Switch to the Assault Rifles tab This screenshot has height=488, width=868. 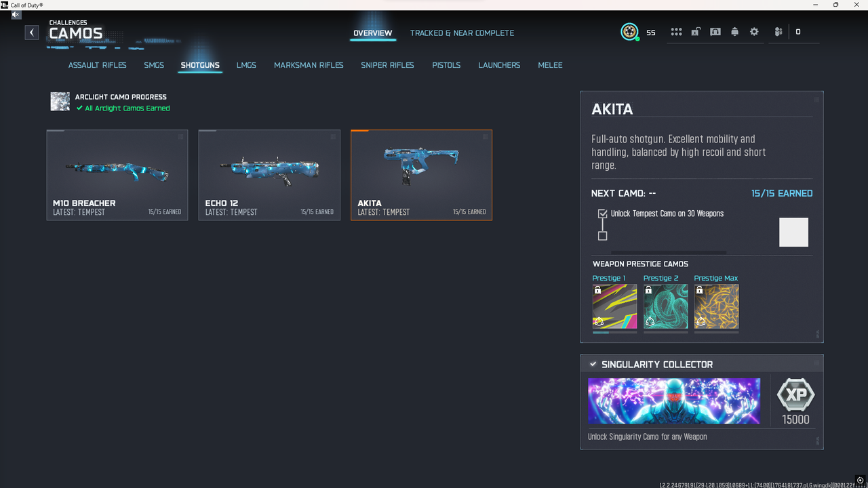(x=98, y=65)
